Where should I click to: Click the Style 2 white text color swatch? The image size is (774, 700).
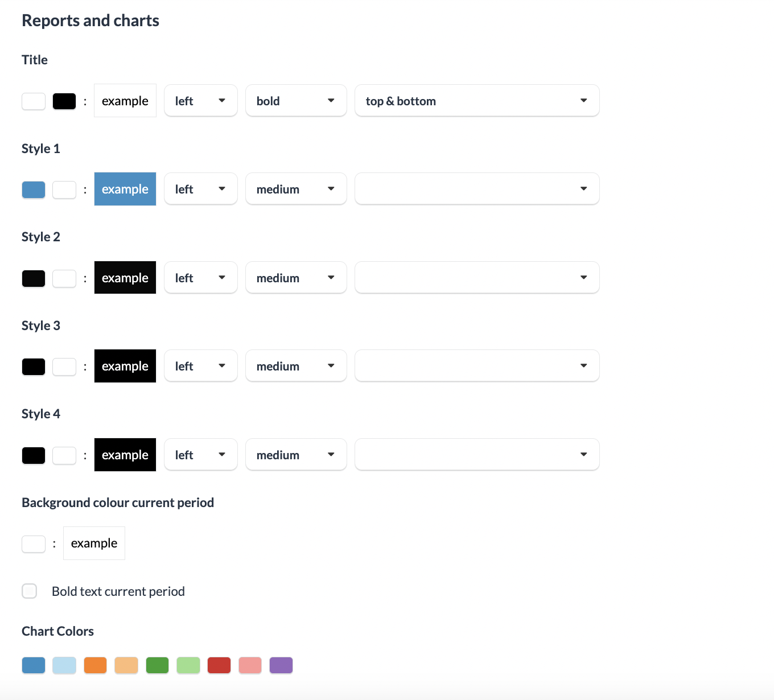[64, 278]
